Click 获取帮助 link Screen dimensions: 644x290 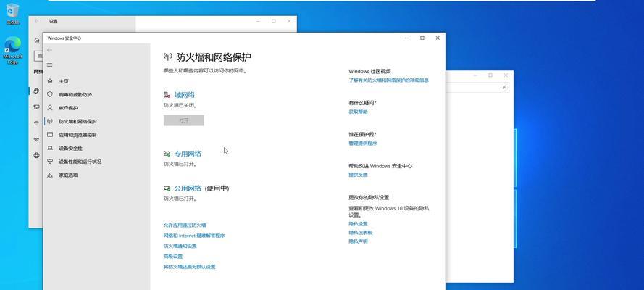(x=358, y=112)
